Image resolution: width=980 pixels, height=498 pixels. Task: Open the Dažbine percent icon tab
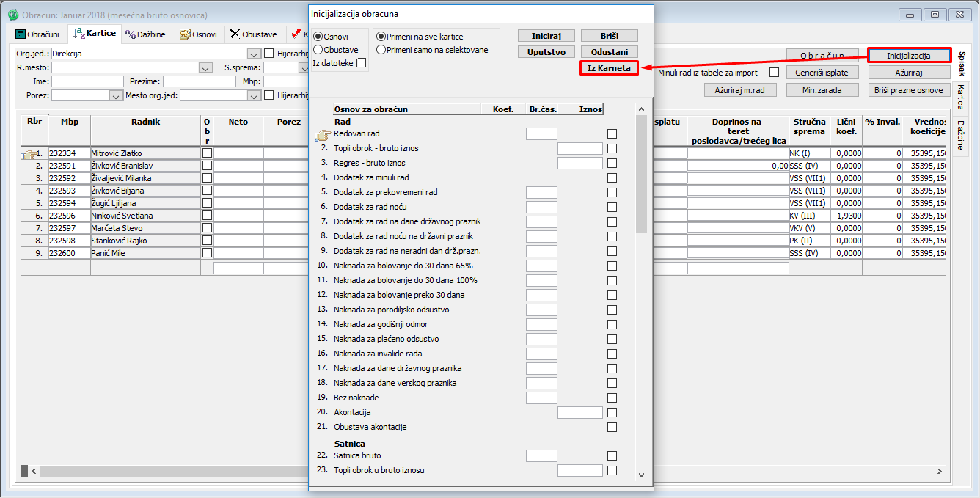pyautogui.click(x=131, y=34)
